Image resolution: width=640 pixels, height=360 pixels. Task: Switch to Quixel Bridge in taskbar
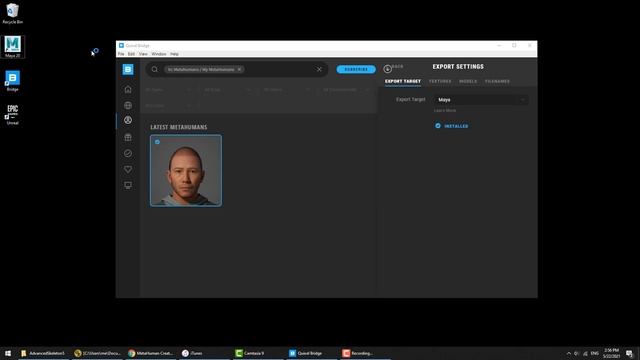coord(312,353)
